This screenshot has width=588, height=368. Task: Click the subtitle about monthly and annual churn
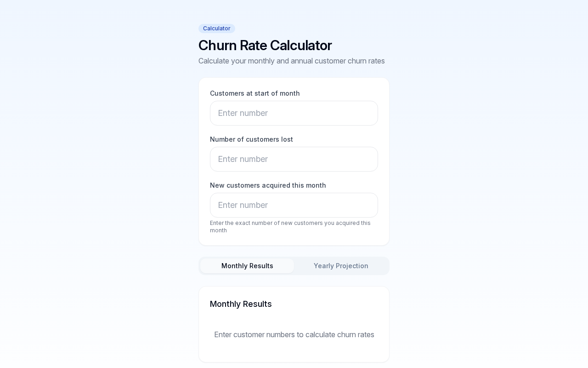pos(292,61)
